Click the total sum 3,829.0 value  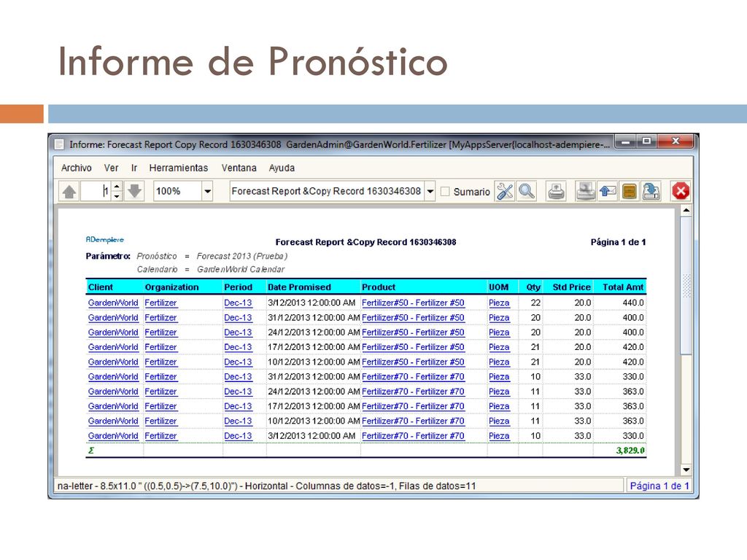(630, 451)
